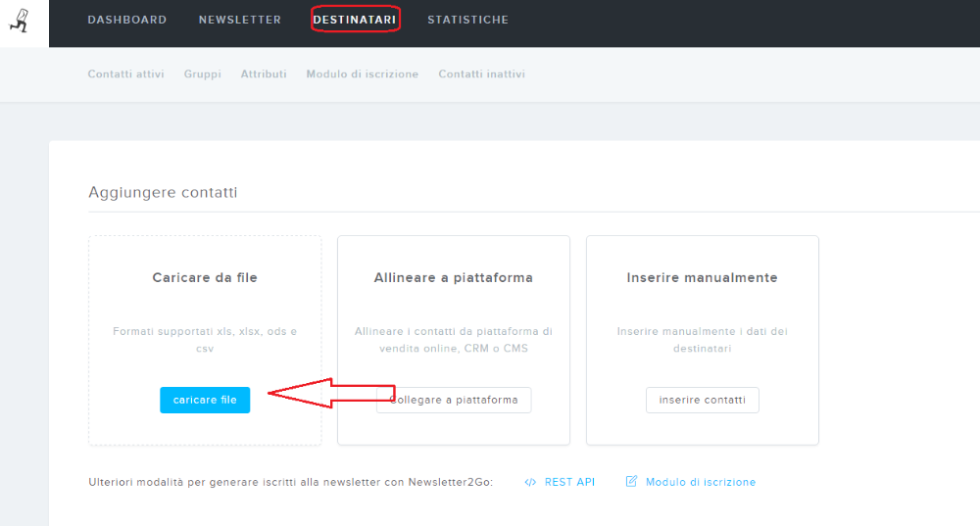View the Contatti inattivi tab

coord(482,73)
